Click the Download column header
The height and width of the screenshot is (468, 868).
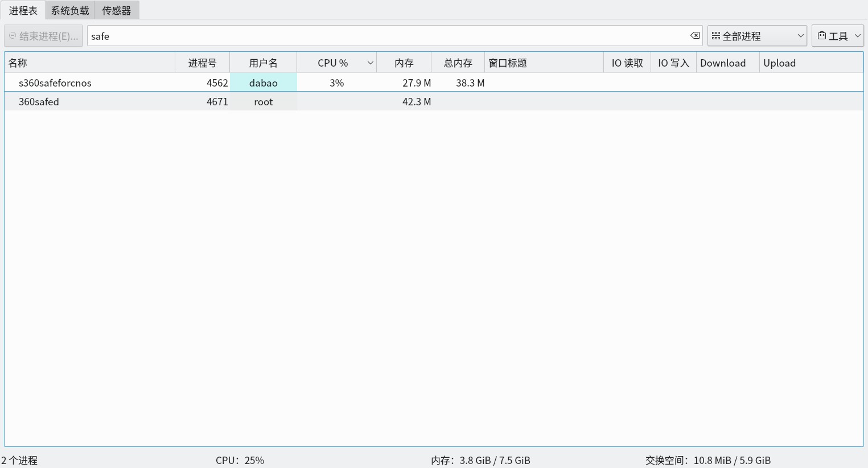(x=728, y=63)
